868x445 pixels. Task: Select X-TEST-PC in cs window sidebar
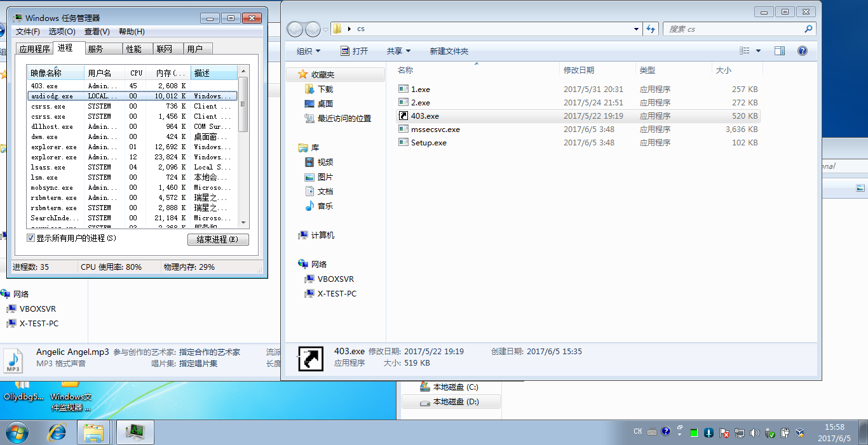click(337, 294)
